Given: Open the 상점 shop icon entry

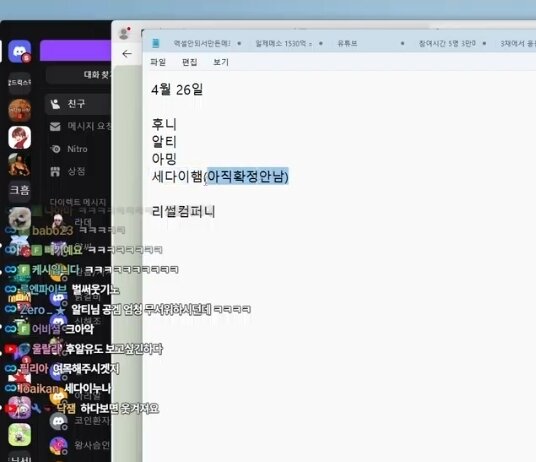Looking at the screenshot, I should coord(55,171).
